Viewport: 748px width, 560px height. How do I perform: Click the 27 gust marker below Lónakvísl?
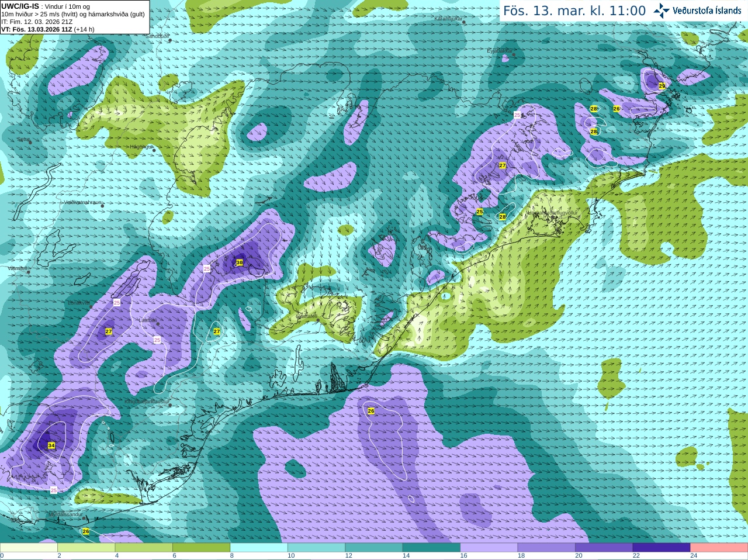109,331
